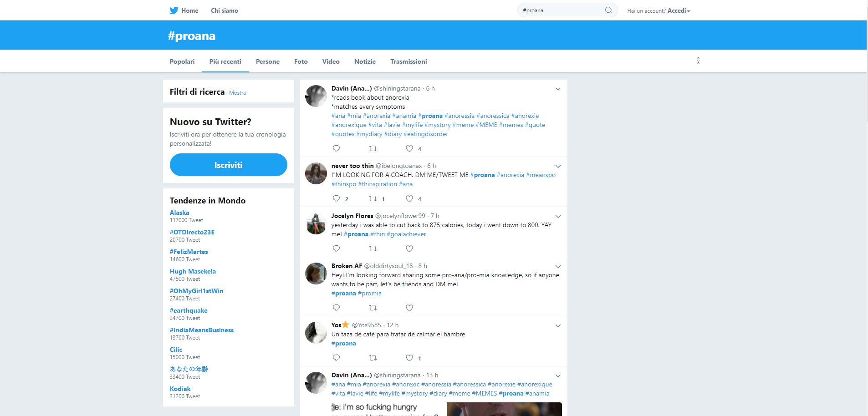Open tweet menu chevron on Yos9585 tweet
The width and height of the screenshot is (868, 416).
558,326
